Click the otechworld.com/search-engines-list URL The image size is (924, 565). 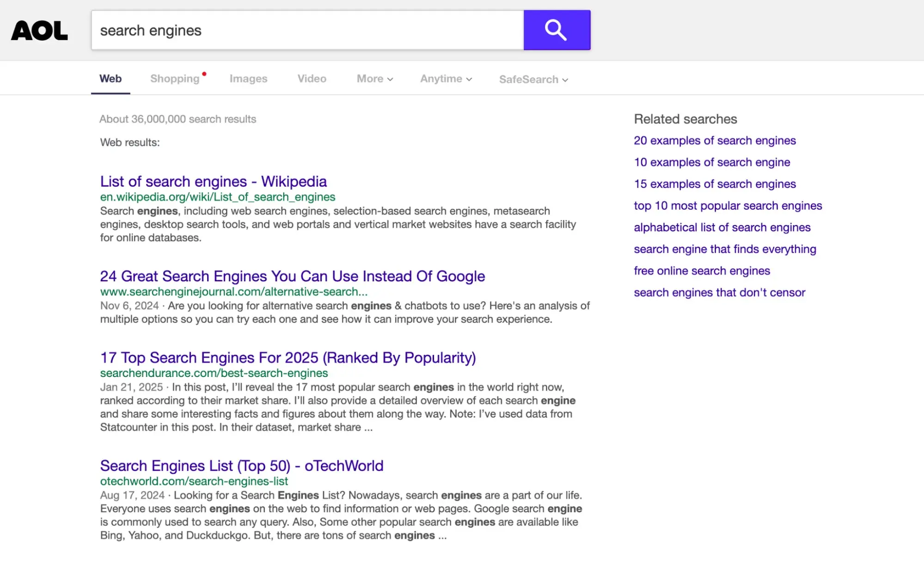[194, 481]
